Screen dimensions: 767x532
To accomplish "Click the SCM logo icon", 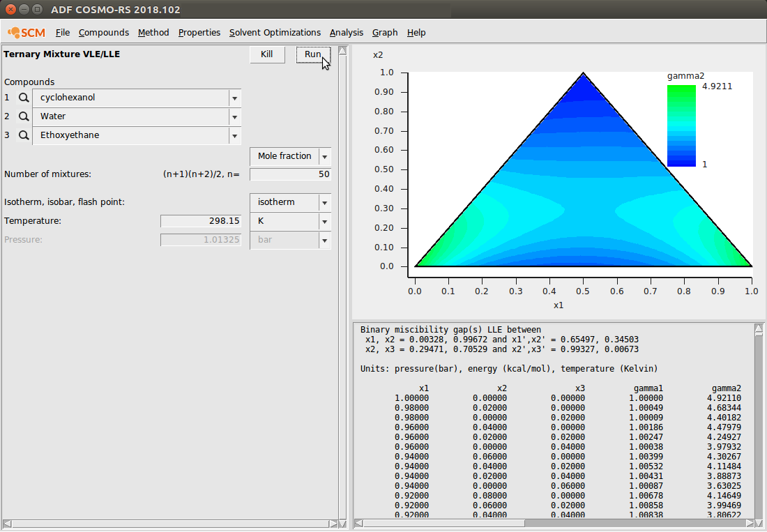I will (x=26, y=33).
